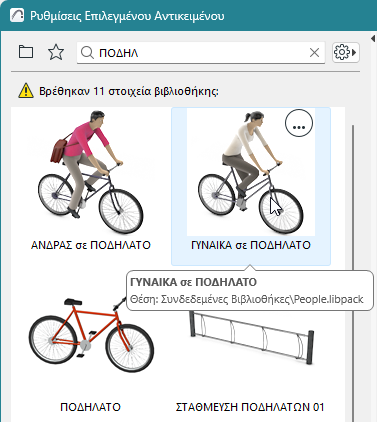Click the ΣΤΑΘΜΕΥΣΗ ΠΟΔΗΛΑΤΩΝ 01 label
This screenshot has width=377, height=422.
250,407
